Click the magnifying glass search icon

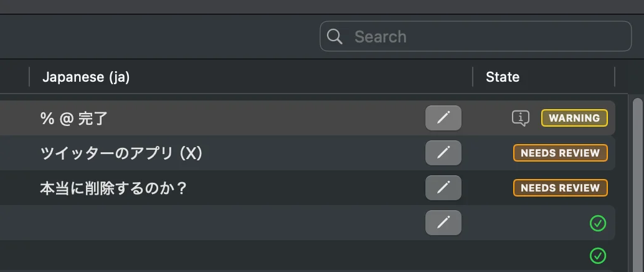(x=334, y=37)
